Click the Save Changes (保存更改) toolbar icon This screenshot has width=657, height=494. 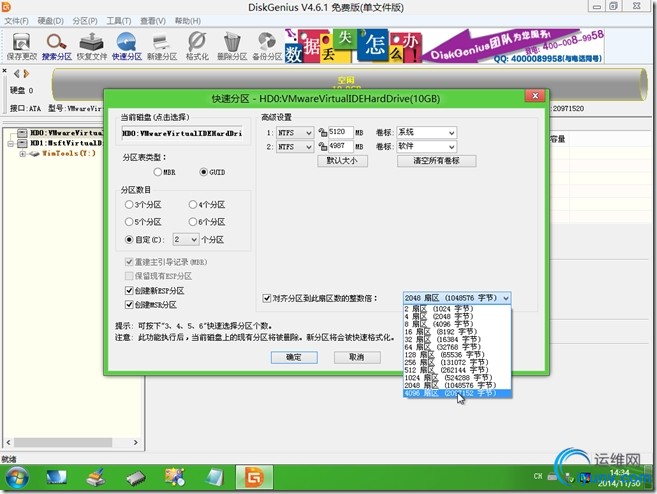21,46
